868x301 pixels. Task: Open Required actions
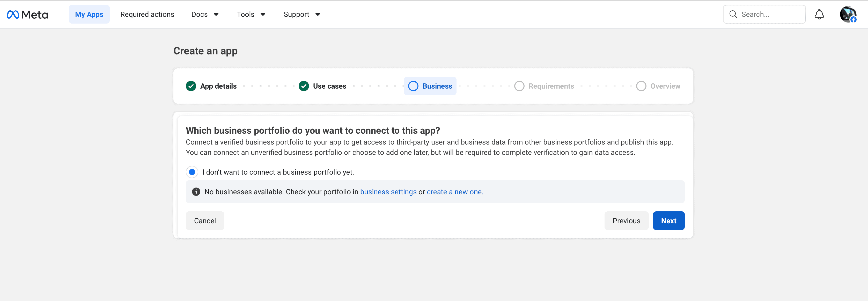tap(147, 14)
